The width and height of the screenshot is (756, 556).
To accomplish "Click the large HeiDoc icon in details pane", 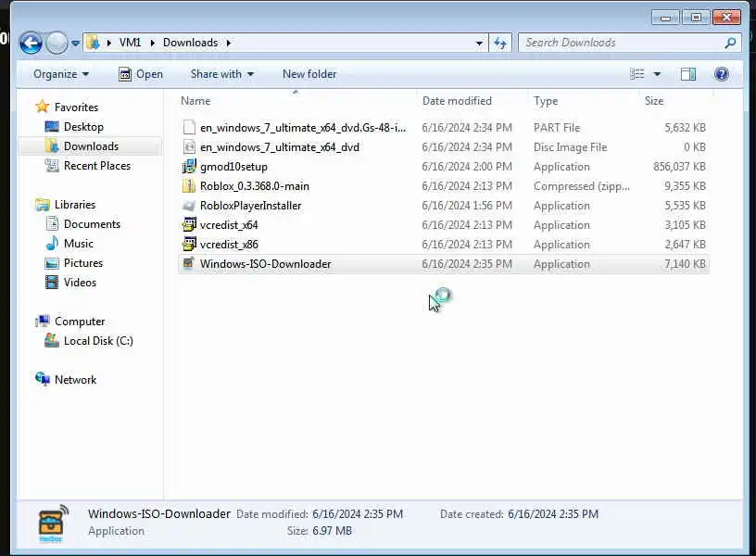I will pyautogui.click(x=52, y=524).
